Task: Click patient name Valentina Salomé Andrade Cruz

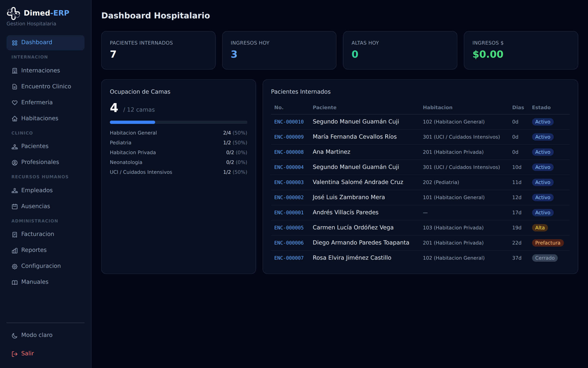Action: tap(358, 182)
